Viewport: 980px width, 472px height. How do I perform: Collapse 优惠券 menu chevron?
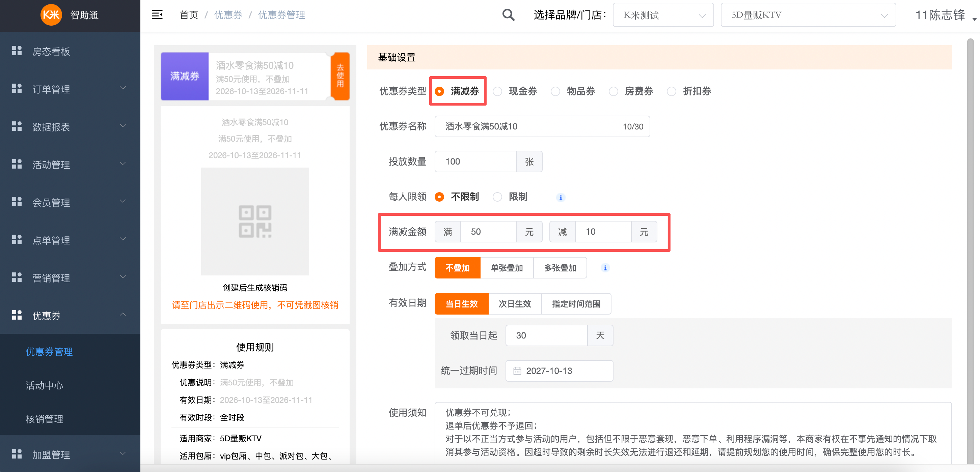(x=123, y=314)
